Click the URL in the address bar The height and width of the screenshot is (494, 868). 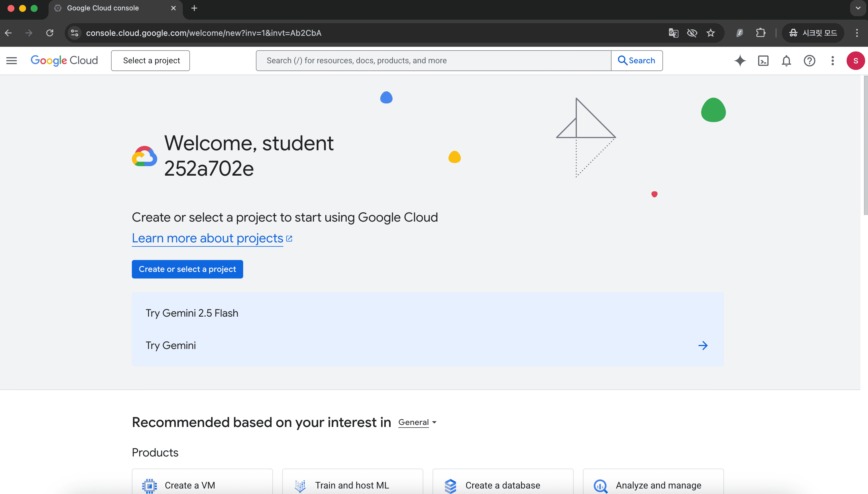point(204,33)
